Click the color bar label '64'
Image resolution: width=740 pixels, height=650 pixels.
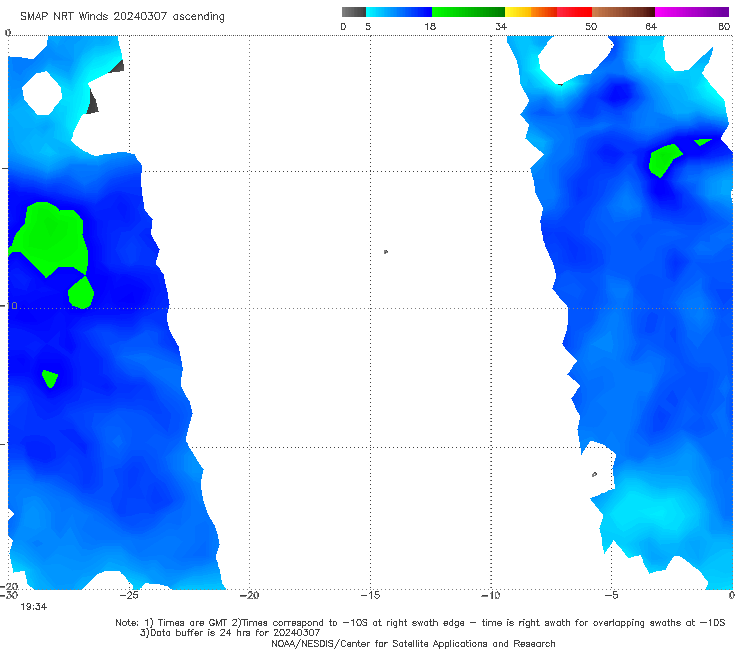click(651, 26)
